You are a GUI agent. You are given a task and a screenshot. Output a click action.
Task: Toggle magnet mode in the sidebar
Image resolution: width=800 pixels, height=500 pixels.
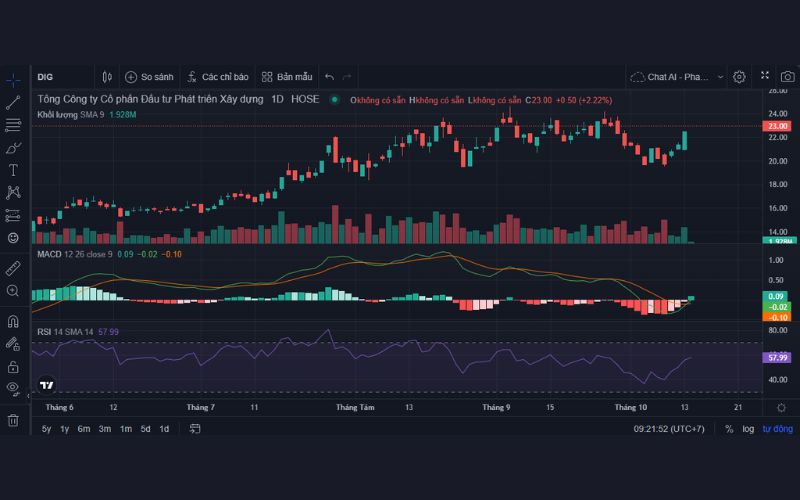pos(13,322)
